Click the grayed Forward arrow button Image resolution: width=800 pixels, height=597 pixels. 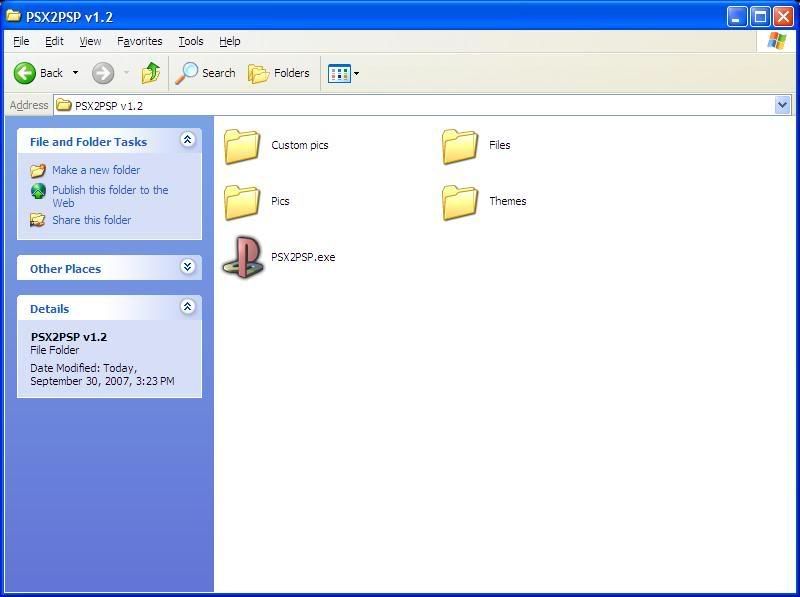point(103,73)
